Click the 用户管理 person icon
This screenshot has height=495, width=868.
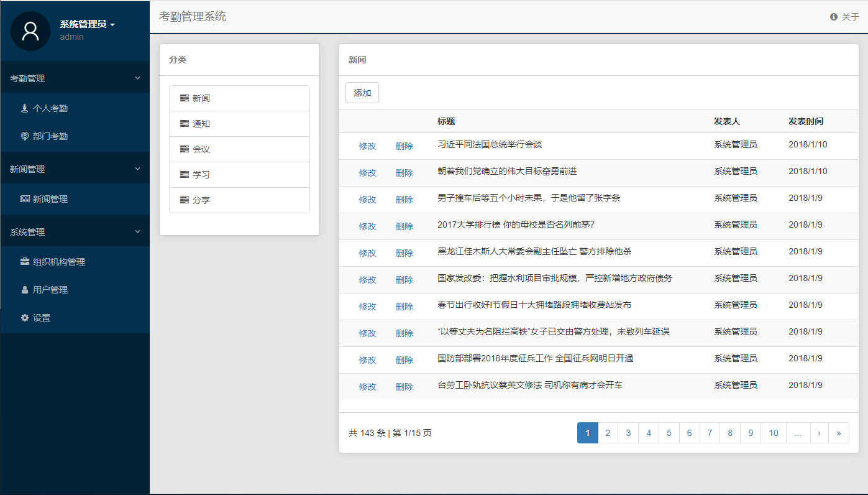(x=25, y=290)
